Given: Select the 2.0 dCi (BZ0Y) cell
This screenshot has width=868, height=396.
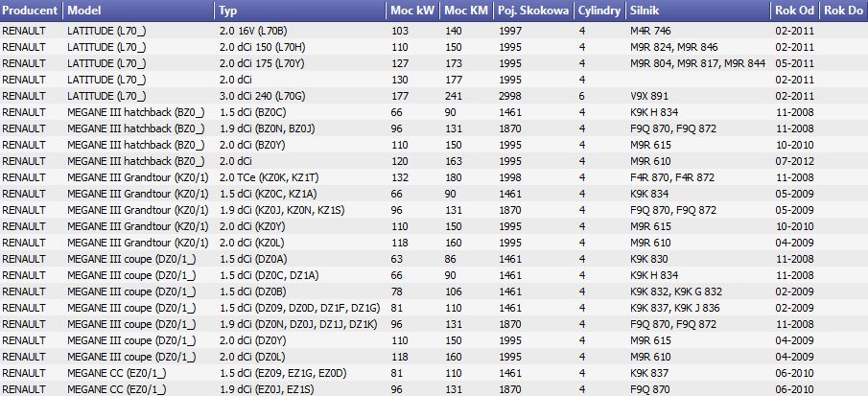Looking at the screenshot, I should click(252, 145).
